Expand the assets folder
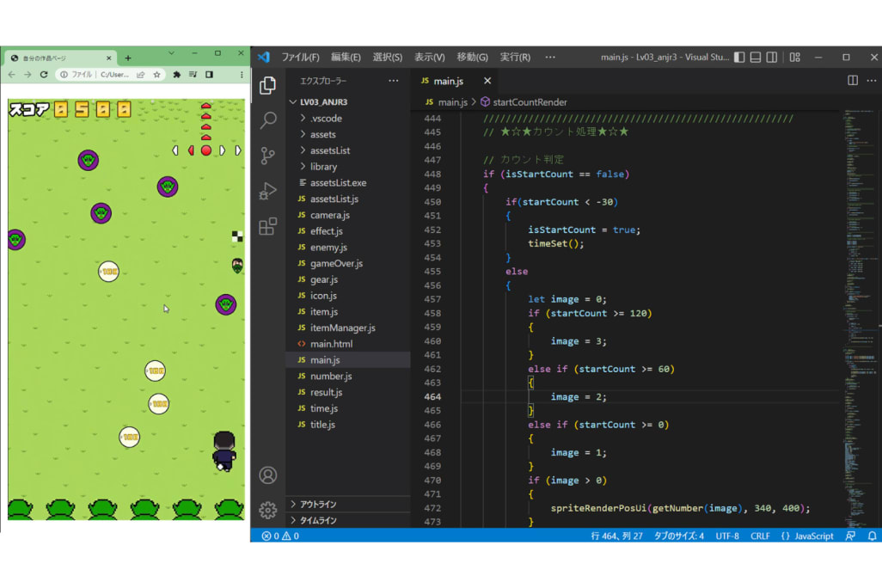The image size is (882, 588). 322,134
